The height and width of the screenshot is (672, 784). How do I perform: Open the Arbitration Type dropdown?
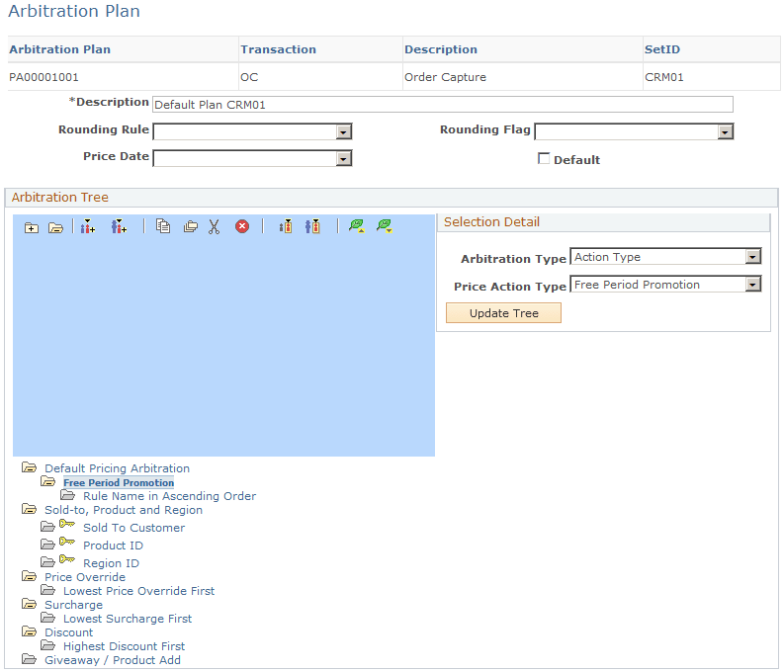click(x=665, y=257)
